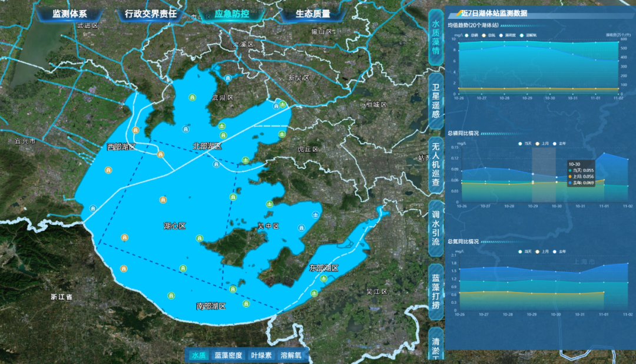Select 卫星遥感 side panel tab

(x=436, y=100)
